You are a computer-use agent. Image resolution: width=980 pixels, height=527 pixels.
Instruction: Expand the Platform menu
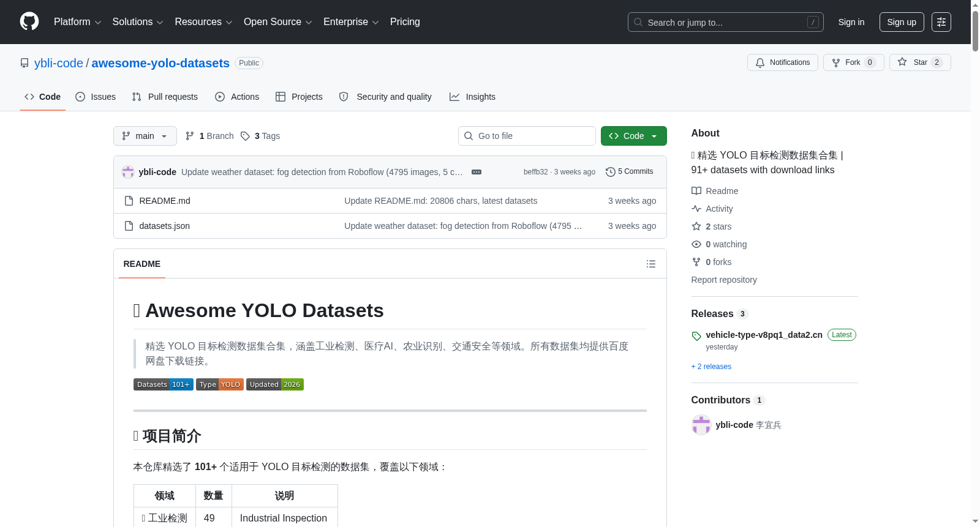tap(78, 22)
